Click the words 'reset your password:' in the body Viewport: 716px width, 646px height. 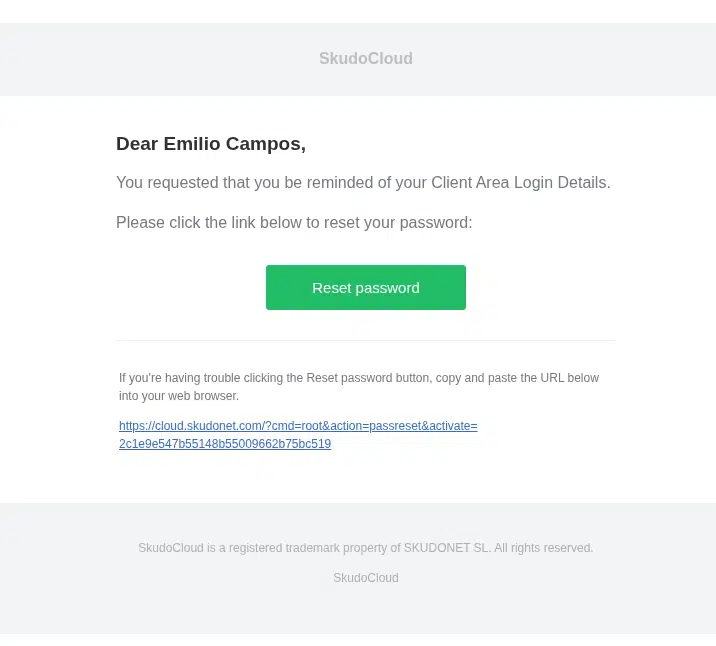(398, 222)
